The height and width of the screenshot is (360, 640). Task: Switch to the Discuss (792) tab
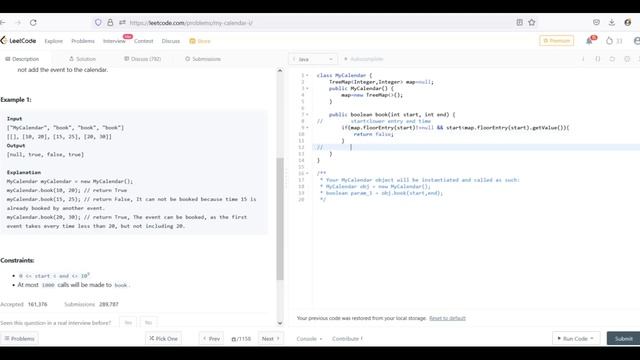pos(142,59)
